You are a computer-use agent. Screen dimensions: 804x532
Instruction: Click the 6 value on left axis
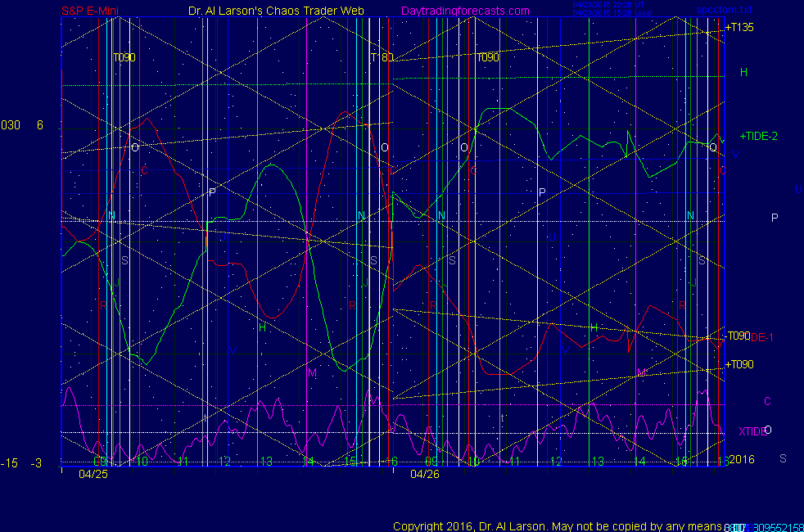39,125
